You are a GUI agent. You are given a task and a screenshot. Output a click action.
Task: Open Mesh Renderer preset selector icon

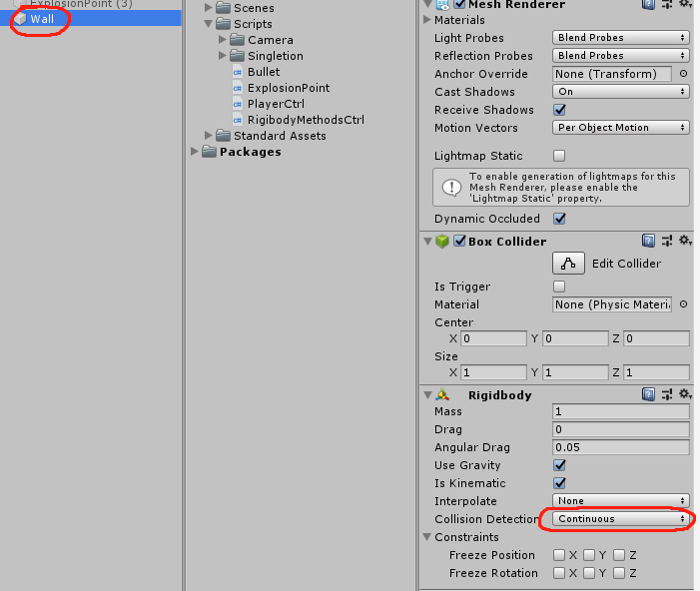pos(667,4)
